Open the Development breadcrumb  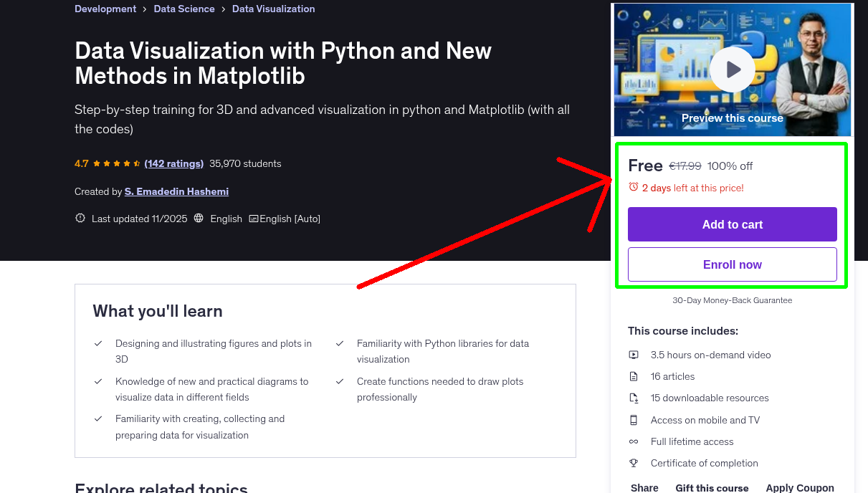click(105, 9)
